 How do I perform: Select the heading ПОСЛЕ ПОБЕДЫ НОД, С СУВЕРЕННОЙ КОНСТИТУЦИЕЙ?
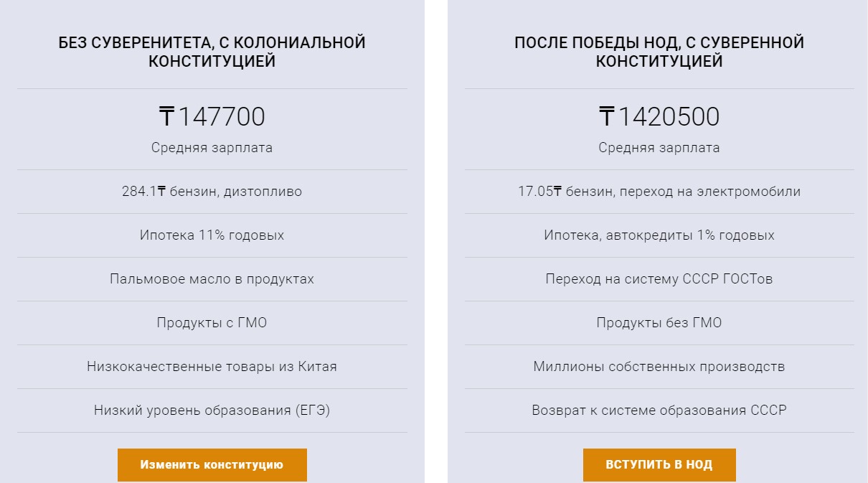(x=659, y=52)
